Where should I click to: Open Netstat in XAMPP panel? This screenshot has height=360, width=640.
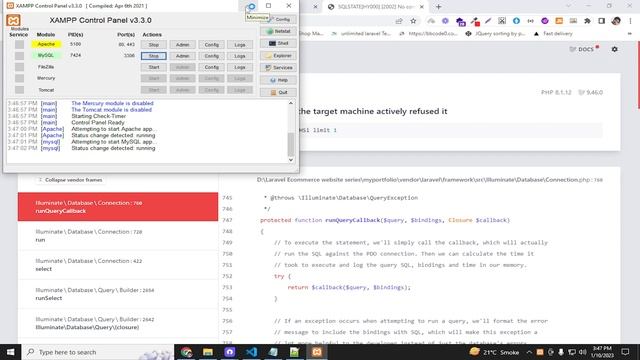click(x=278, y=31)
